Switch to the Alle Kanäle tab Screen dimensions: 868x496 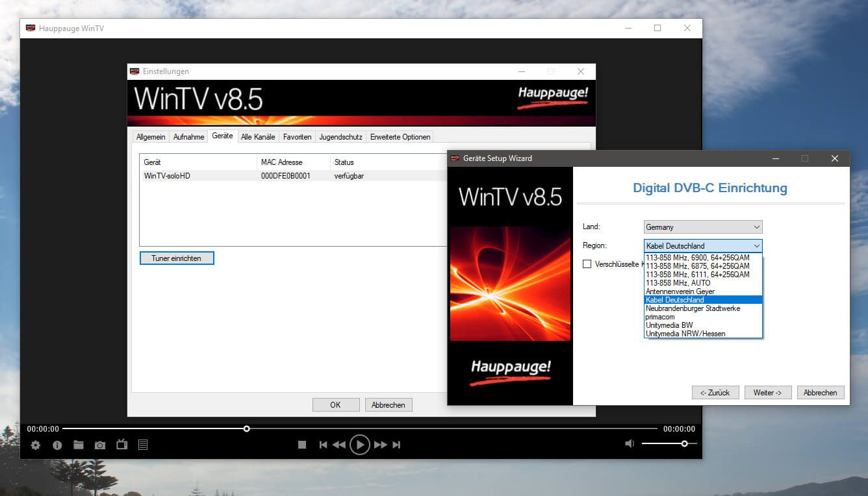258,137
